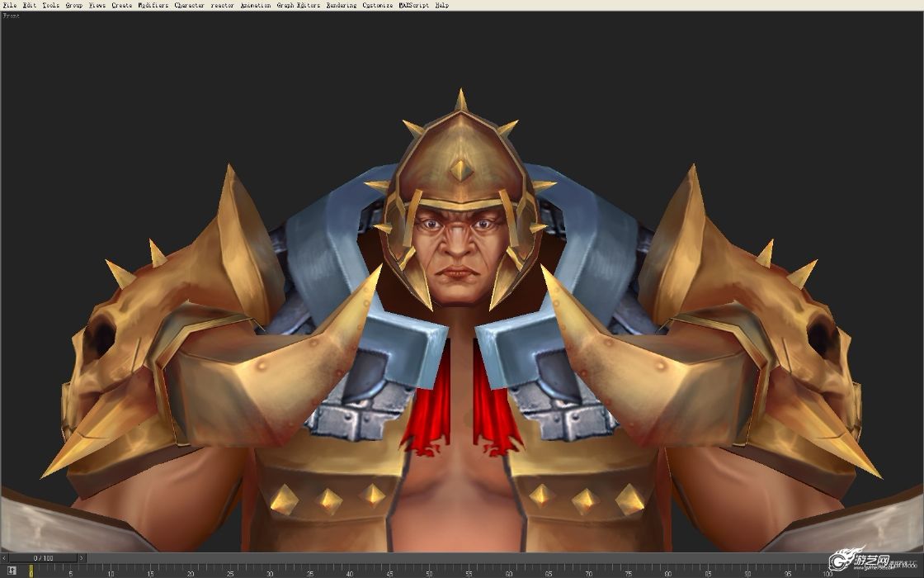Open the Character menu

tap(189, 5)
